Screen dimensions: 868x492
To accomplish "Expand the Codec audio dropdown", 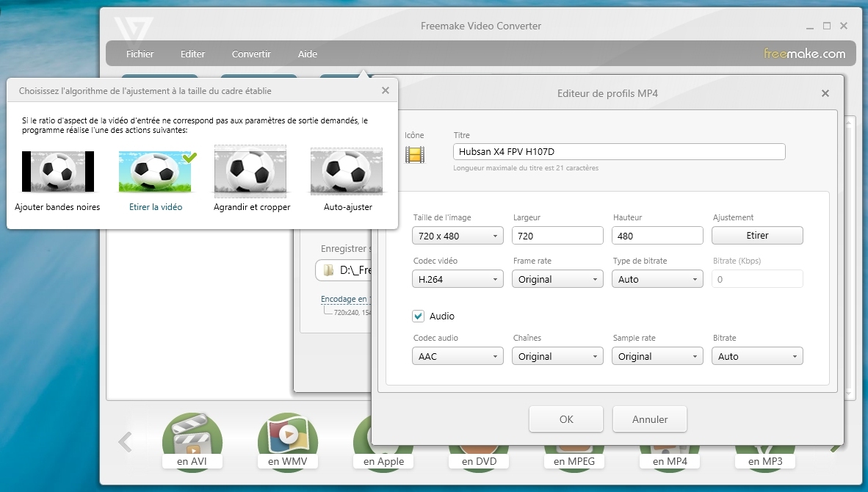I will 457,356.
